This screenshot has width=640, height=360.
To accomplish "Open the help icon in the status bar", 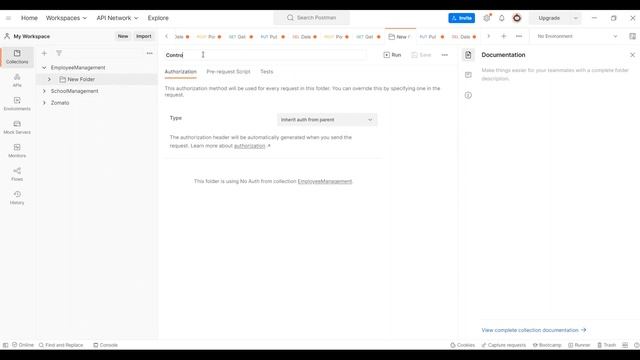I will [636, 345].
